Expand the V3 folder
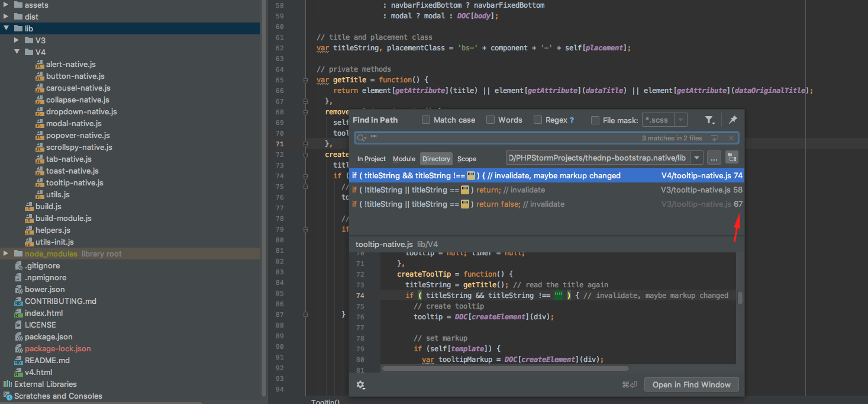The width and height of the screenshot is (868, 404). [x=17, y=40]
